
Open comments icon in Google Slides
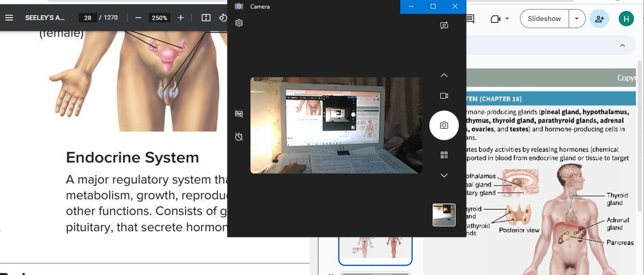coord(471,19)
